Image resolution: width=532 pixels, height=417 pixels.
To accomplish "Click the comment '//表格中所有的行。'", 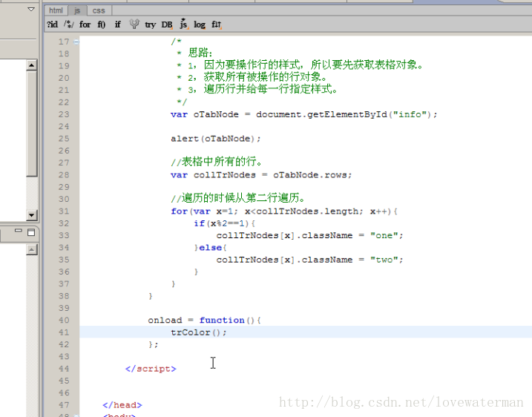I will [x=217, y=162].
